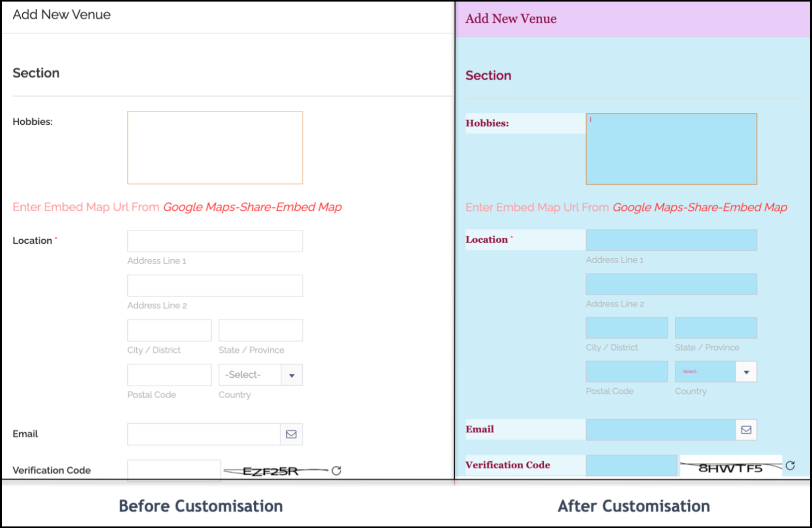812x528 pixels.
Task: Focus the Address Line 1 field in the before form
Action: point(215,241)
